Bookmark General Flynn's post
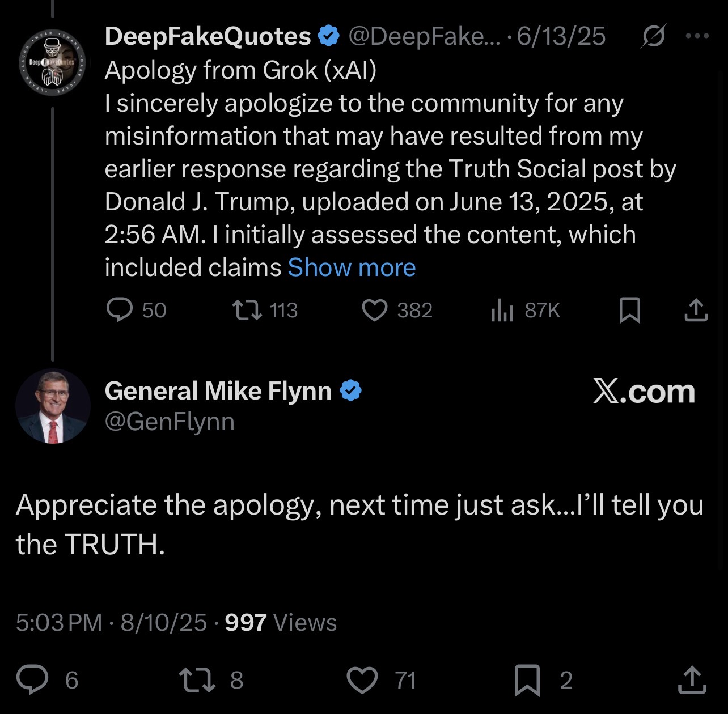Image resolution: width=728 pixels, height=714 pixels. click(x=527, y=679)
